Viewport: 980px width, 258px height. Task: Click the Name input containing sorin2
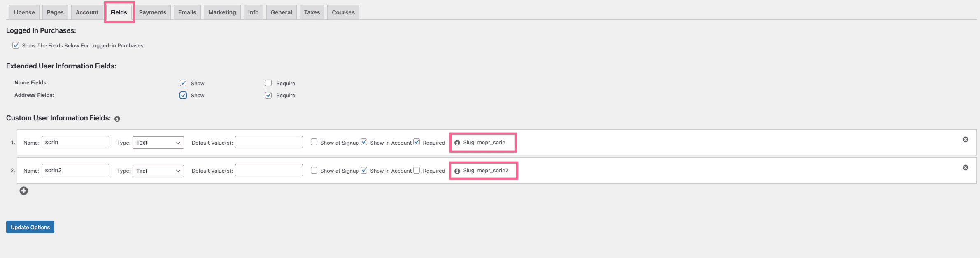pos(75,170)
